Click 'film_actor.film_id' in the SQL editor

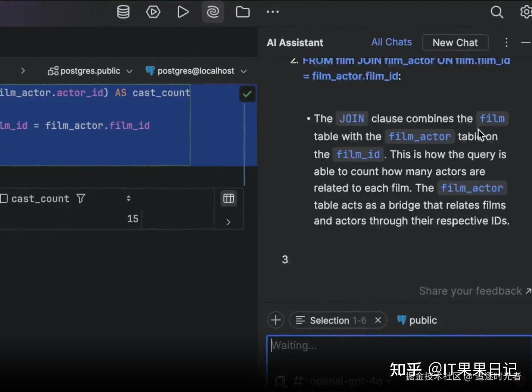[97, 125]
